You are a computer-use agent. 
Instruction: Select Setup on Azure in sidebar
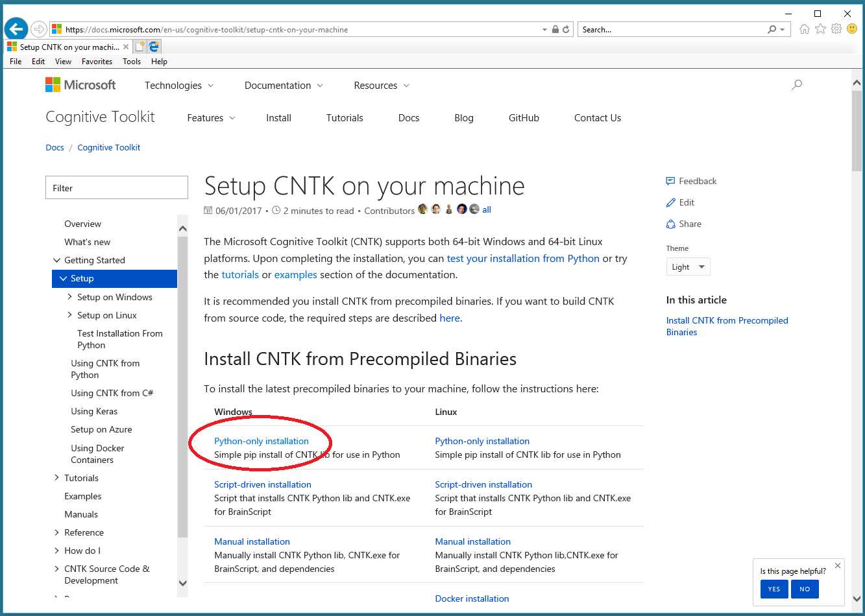click(101, 429)
